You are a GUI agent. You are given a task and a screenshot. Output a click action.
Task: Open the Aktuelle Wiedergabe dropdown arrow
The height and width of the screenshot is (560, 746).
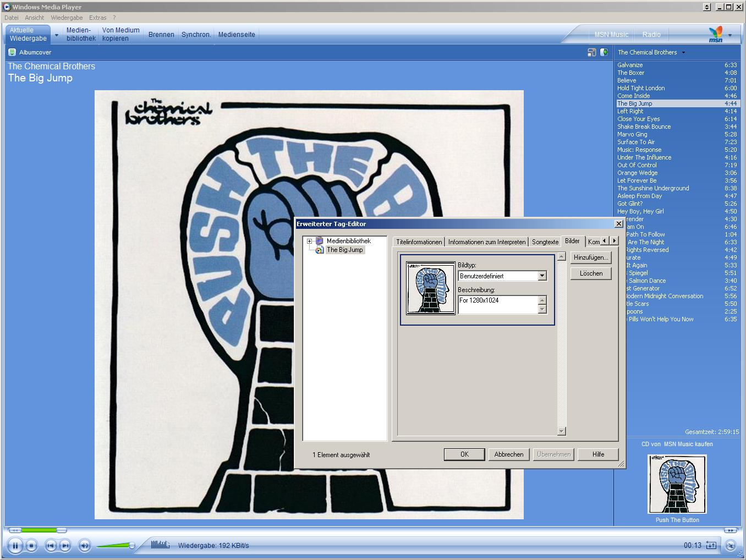pos(56,35)
